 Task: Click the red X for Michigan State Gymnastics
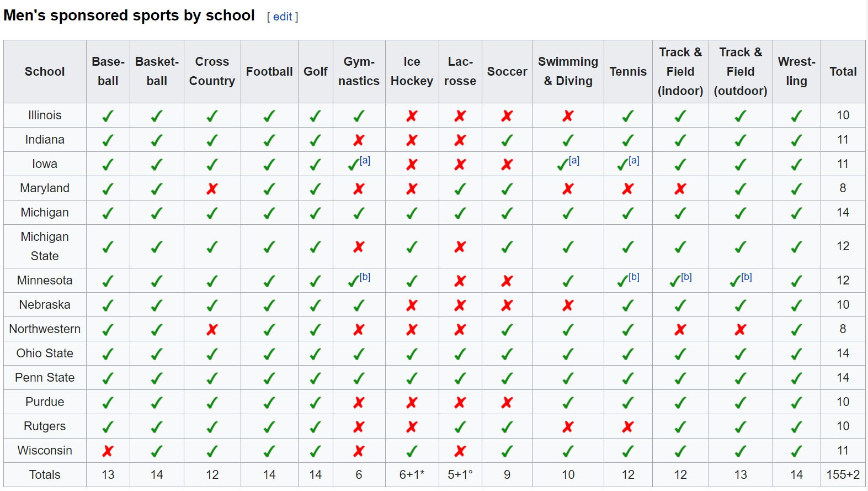click(x=359, y=247)
